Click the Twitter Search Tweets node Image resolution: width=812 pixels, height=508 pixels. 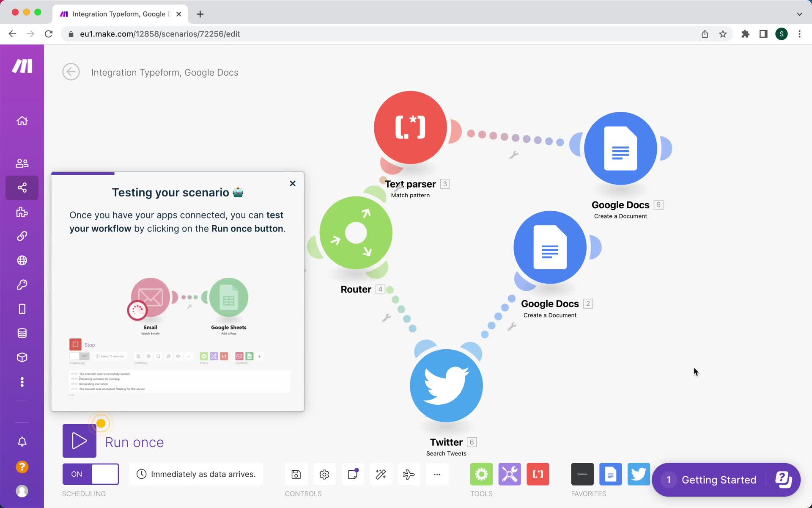pos(446,385)
